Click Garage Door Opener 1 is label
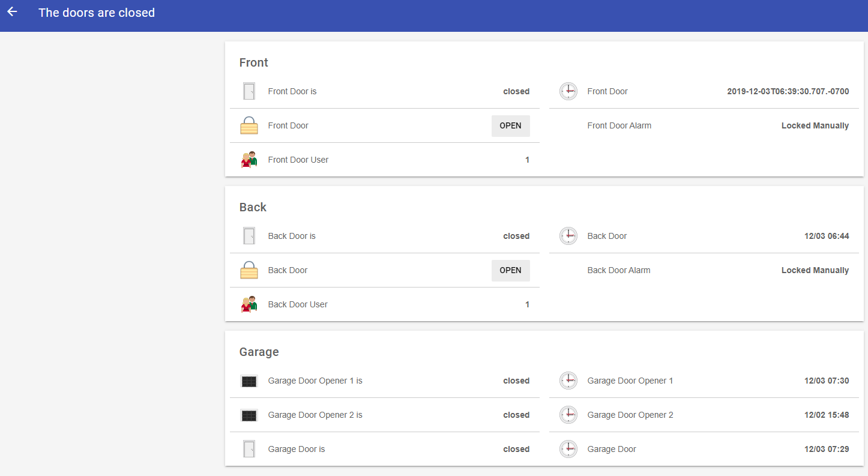This screenshot has width=868, height=476. click(x=315, y=381)
